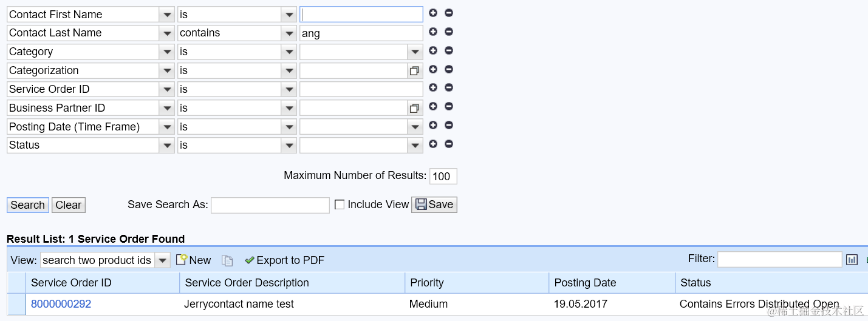The width and height of the screenshot is (868, 321).
Task: Select the row selector for order 8000000292
Action: click(16, 304)
